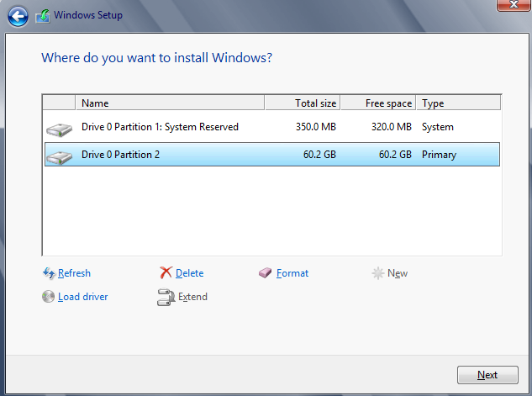Viewport: 532px width, 396px height.
Task: Delete the selected partition
Action: pos(190,273)
